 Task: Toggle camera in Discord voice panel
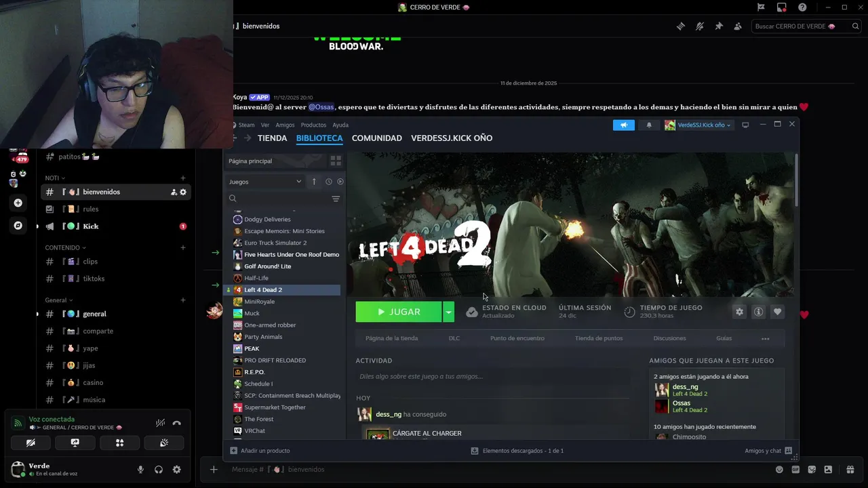point(31,443)
